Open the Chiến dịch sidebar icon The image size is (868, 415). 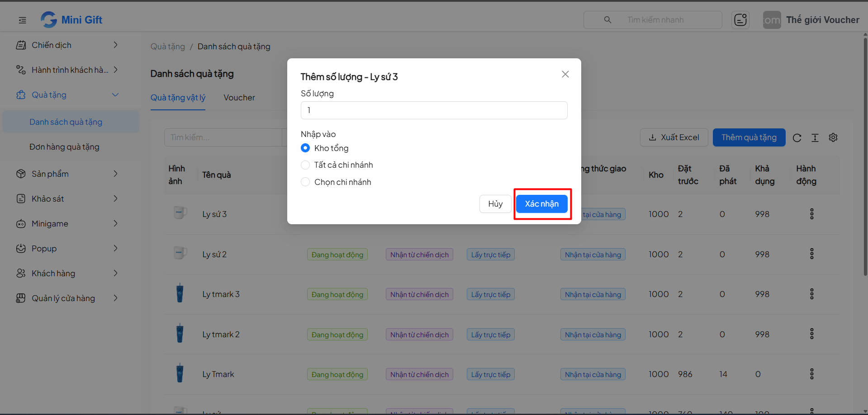(21, 45)
